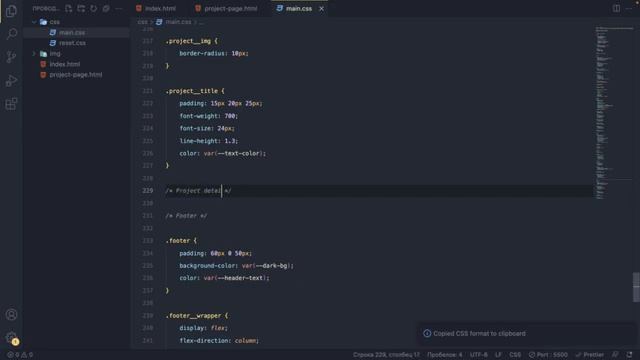640x360 pixels.
Task: Click the color: var(--text-color) line
Action: [x=222, y=153]
